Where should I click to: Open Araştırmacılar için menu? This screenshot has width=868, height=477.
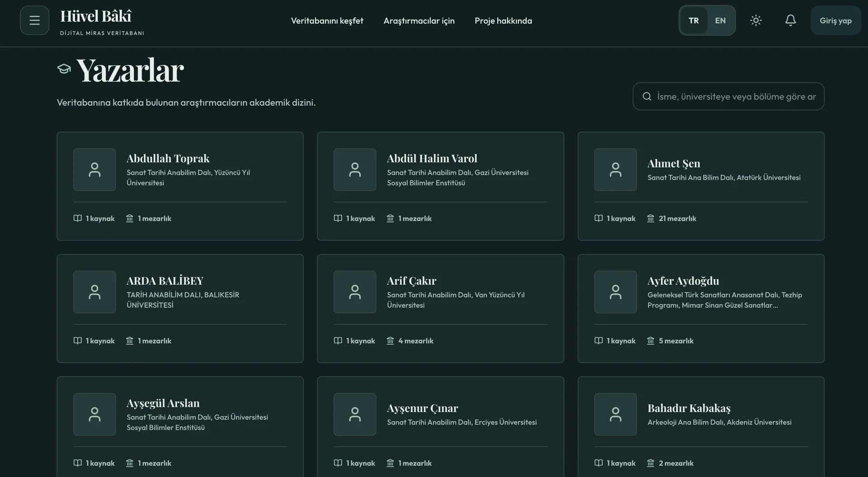click(419, 21)
